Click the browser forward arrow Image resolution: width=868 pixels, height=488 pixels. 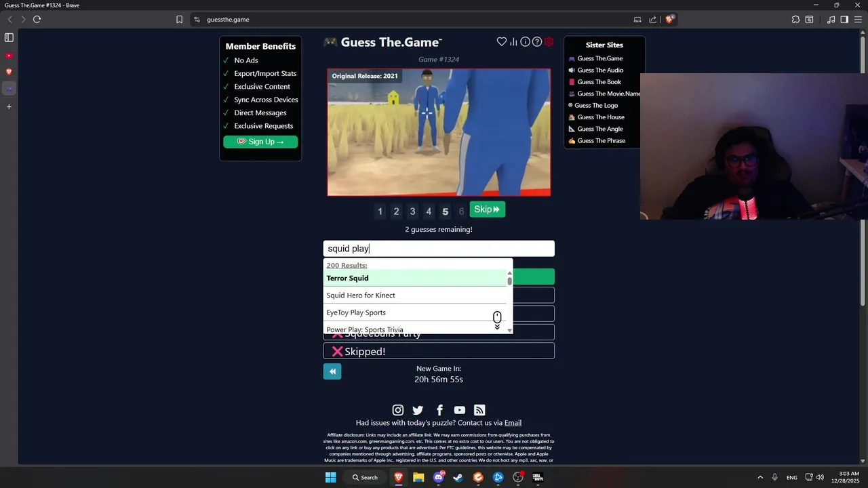tap(23, 19)
